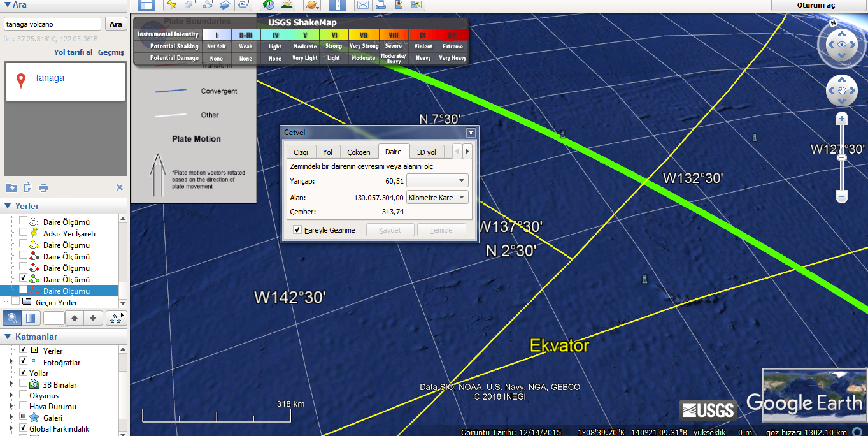The image size is (868, 436).
Task: Click the add polygon toolbar icon
Action: (190, 5)
